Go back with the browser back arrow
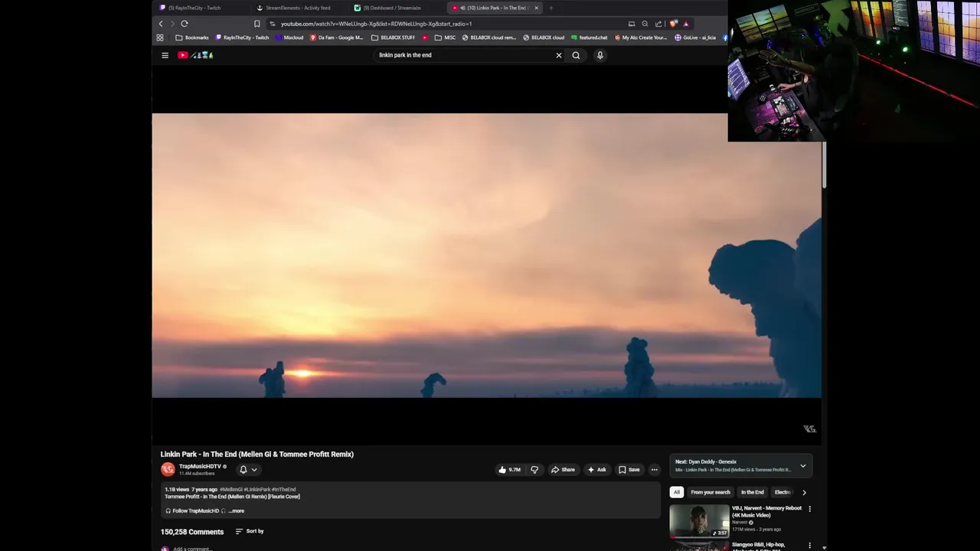 click(x=161, y=24)
